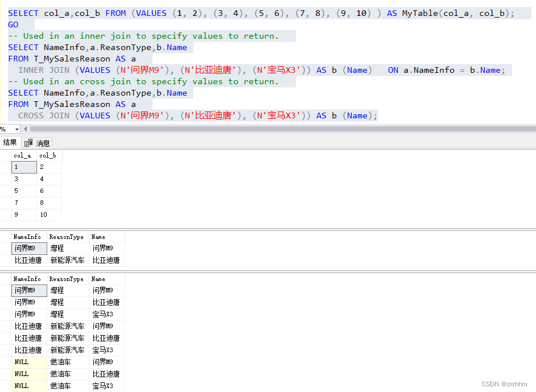Select 宝马X3 in last row of third grid
This screenshot has width=536, height=392.
click(x=106, y=386)
